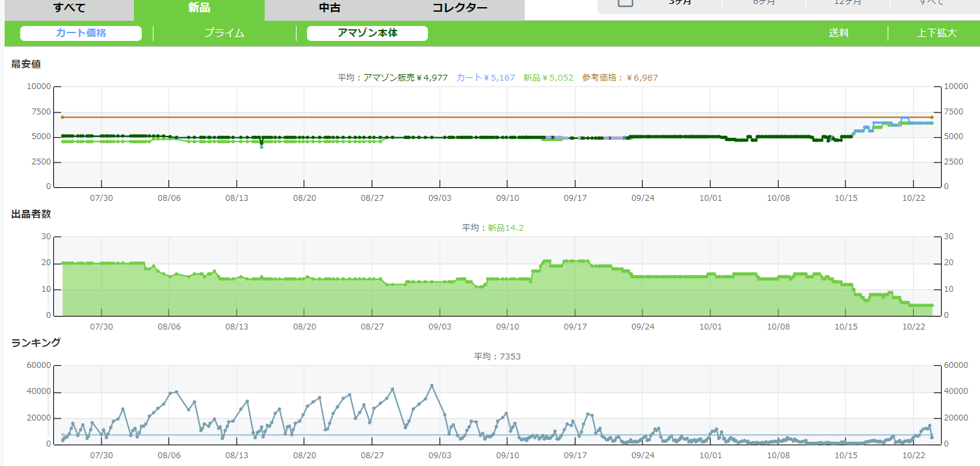This screenshot has width=980, height=466.
Task: Click the 新品14.2 legend in 出品者数 chart
Action: [505, 227]
